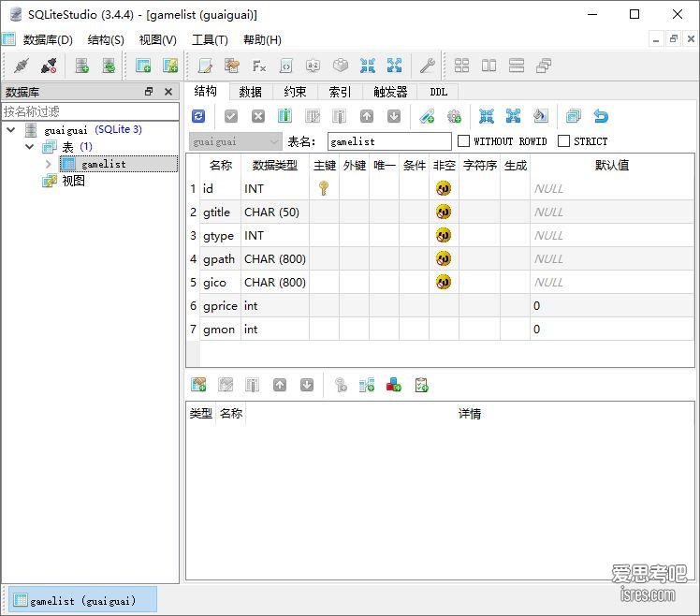The image size is (700, 616).
Task: Open 帮助(H) menu
Action: point(262,40)
